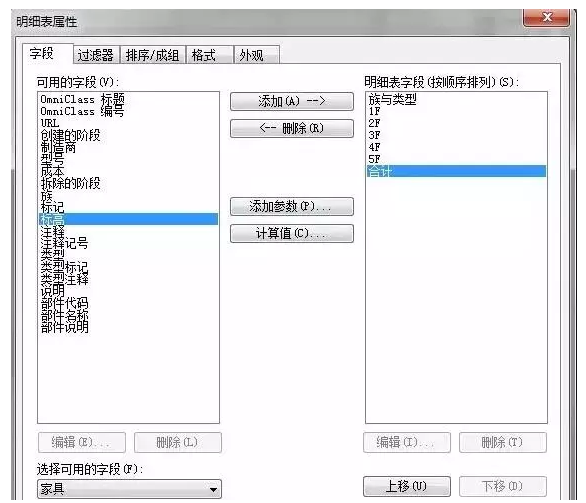Image resolution: width=586 pixels, height=503 pixels.
Task: Open the 计算值(C)... dialog button
Action: click(292, 233)
